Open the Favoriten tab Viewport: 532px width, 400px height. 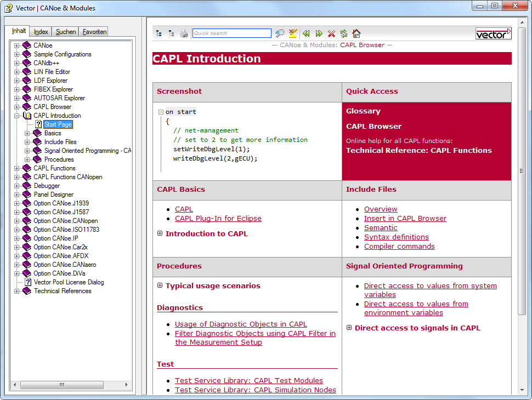tap(93, 31)
